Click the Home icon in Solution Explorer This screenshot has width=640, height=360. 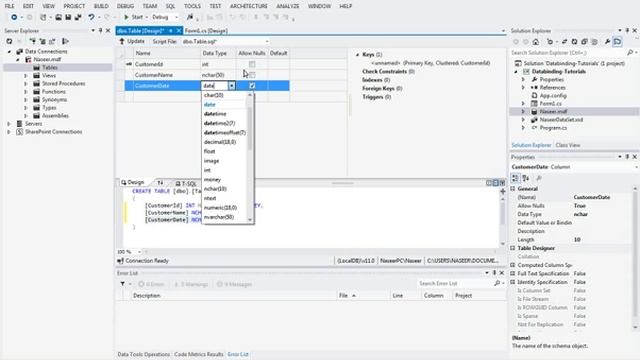(536, 42)
